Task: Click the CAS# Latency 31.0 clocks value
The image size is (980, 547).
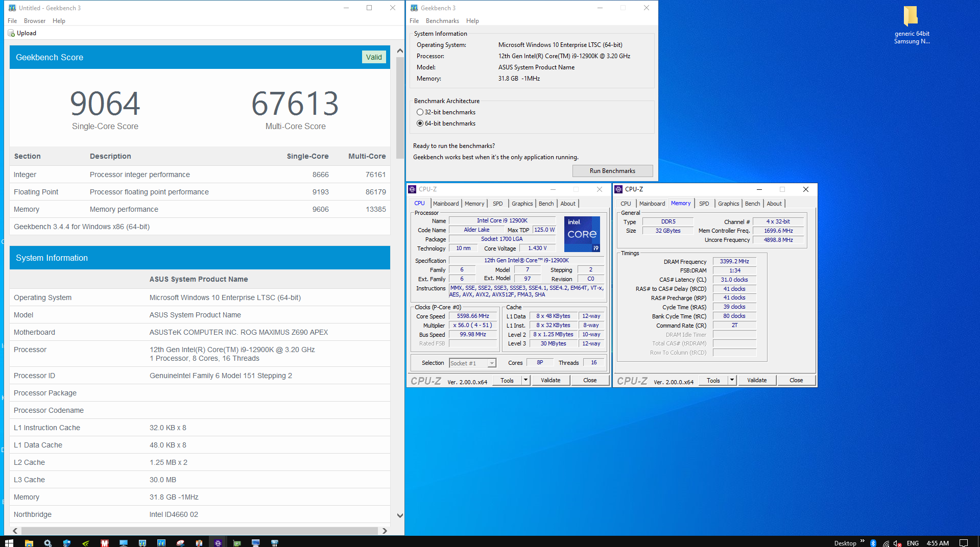Action: click(734, 280)
